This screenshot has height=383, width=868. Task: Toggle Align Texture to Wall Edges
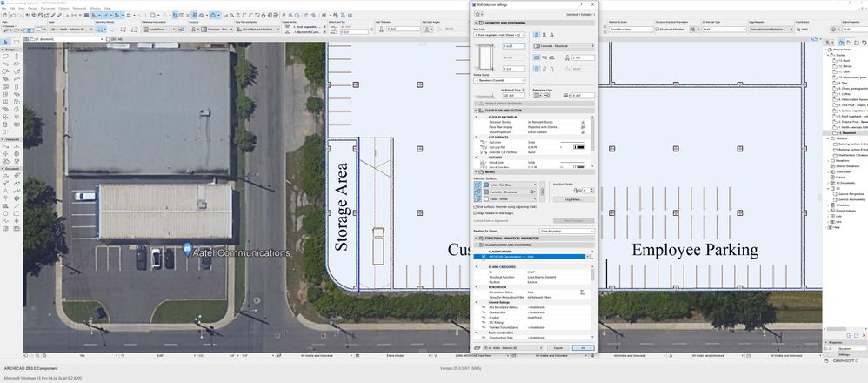[x=476, y=213]
